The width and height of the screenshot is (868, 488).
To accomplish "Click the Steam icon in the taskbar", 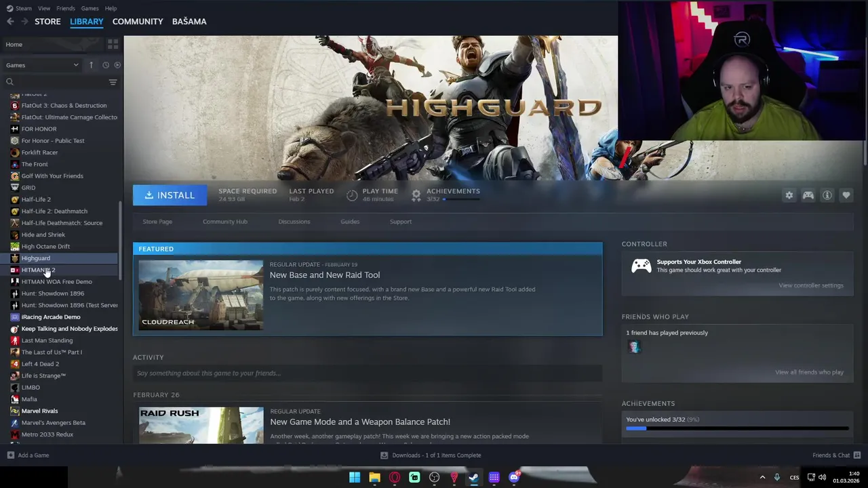I will [474, 478].
